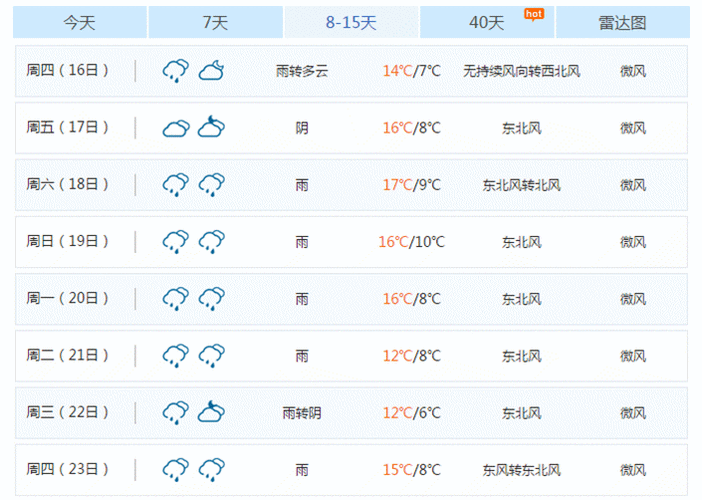Click night rain icon for 周四 (23日)
The height and width of the screenshot is (500, 702).
211,470
